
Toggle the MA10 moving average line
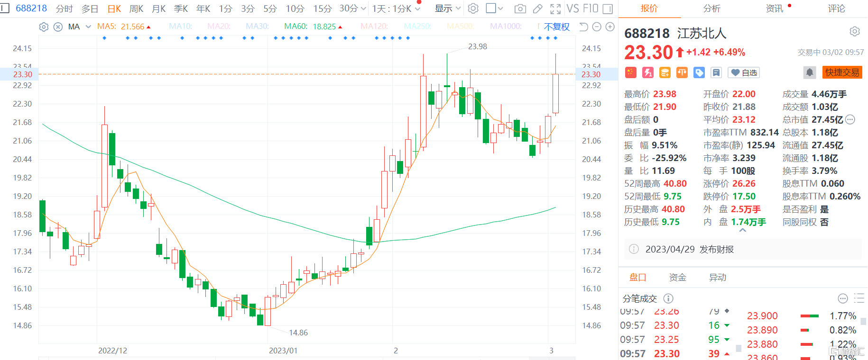pyautogui.click(x=180, y=27)
